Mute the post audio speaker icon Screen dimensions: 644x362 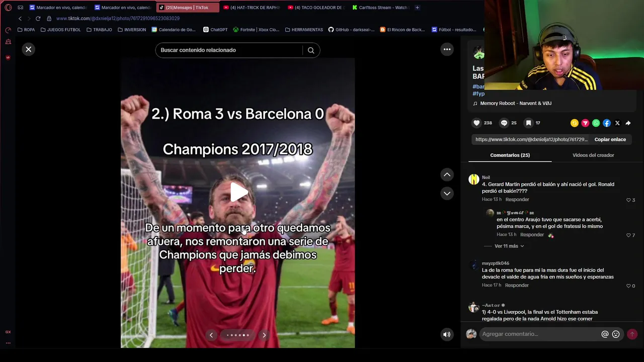point(447,334)
